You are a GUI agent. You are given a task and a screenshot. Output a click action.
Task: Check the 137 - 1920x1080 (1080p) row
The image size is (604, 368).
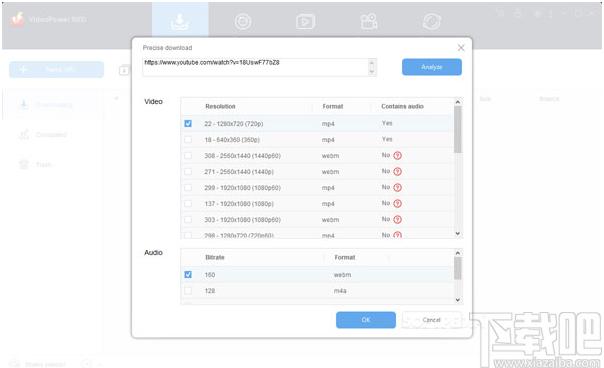pos(188,203)
